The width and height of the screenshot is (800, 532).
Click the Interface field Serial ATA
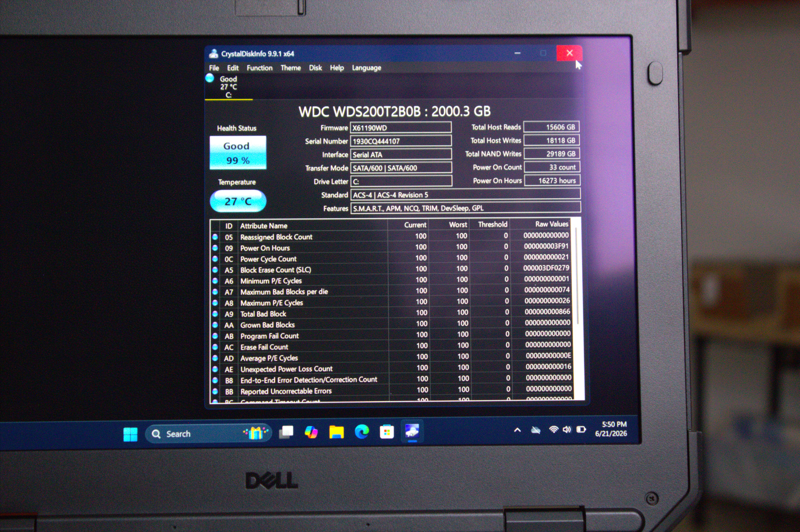pos(400,155)
